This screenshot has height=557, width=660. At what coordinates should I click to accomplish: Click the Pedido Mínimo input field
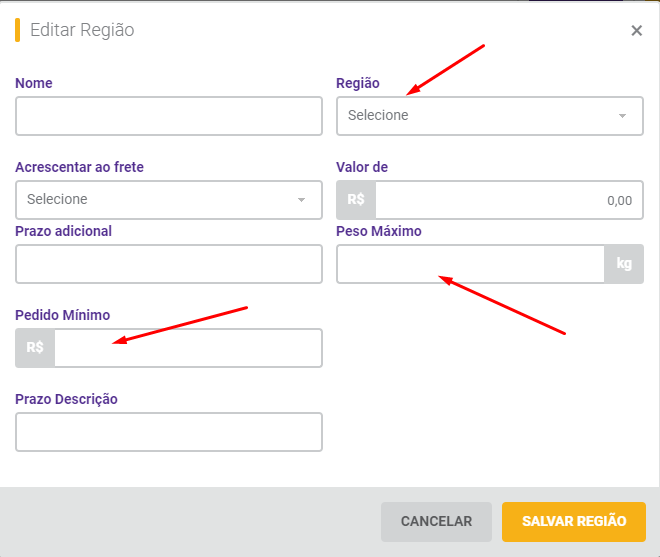click(188, 348)
